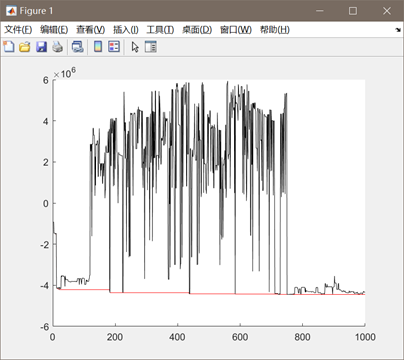Open the 窗口(W) menu

(236, 30)
